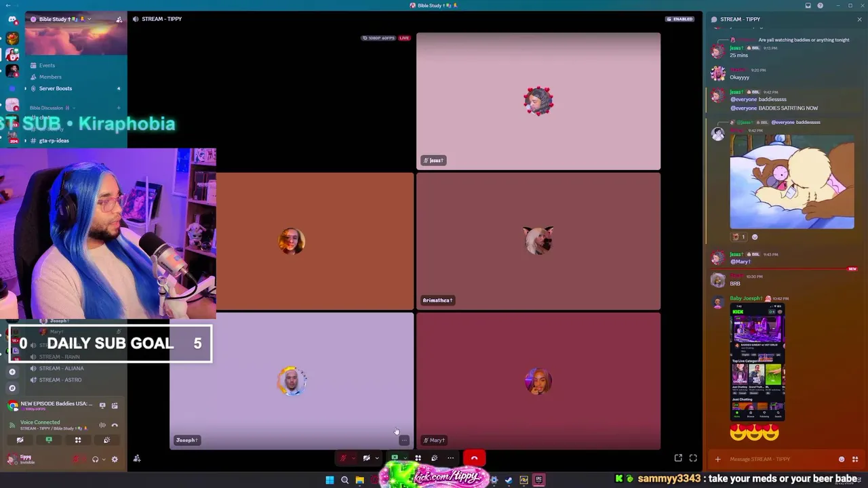This screenshot has width=868, height=488.
Task: Click the reaction count under the GIF
Action: [x=738, y=237]
